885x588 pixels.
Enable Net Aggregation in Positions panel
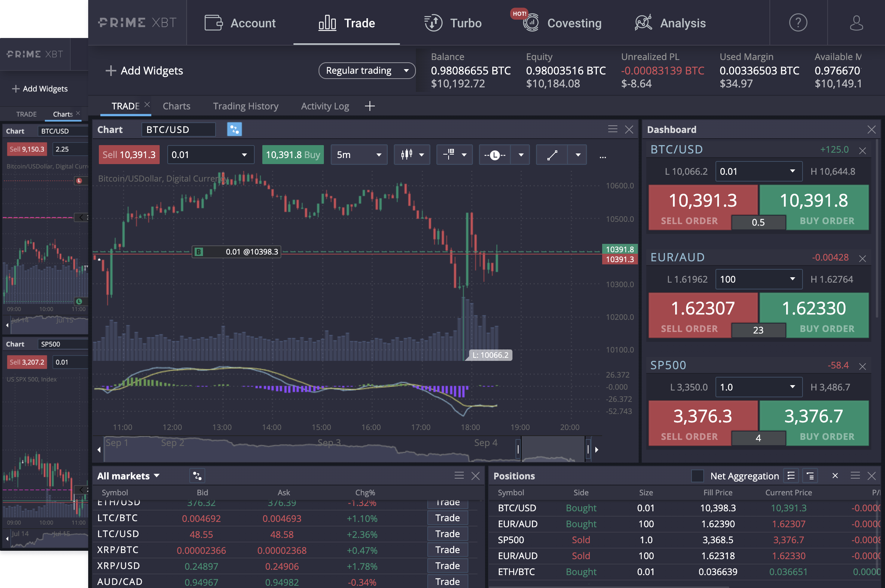(x=698, y=476)
